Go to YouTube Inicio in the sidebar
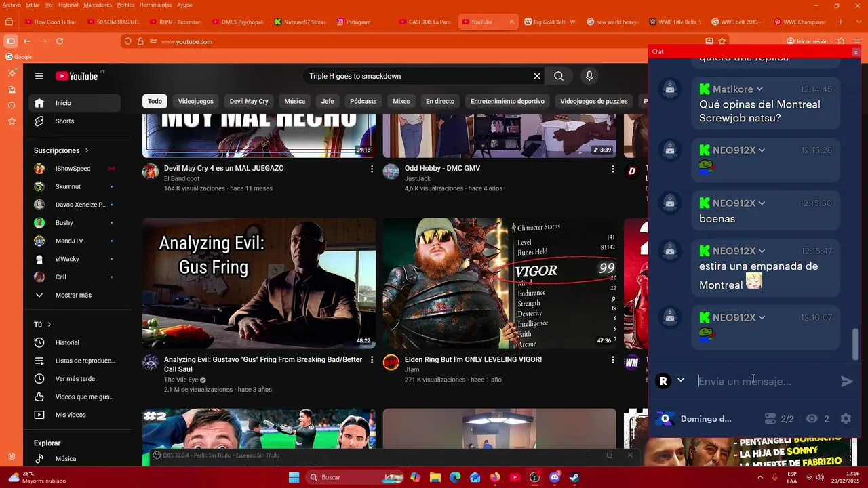Screen dimensions: 868x488 pyautogui.click(x=75, y=103)
